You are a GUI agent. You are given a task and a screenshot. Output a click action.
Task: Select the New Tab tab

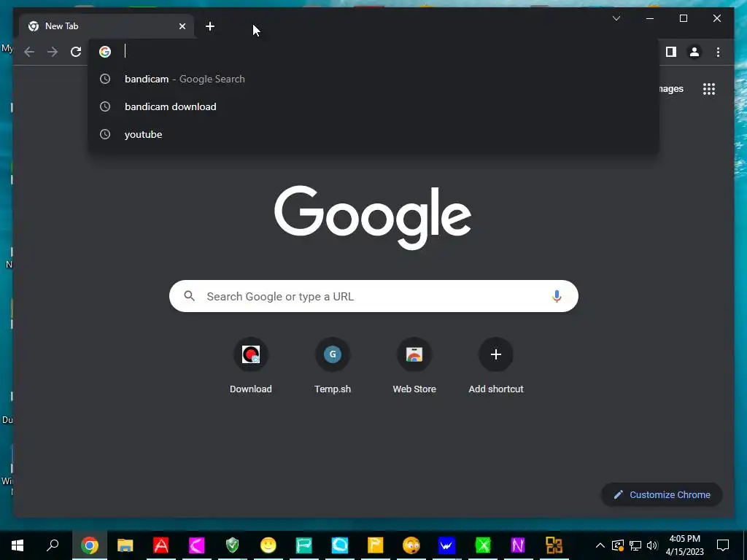(107, 26)
